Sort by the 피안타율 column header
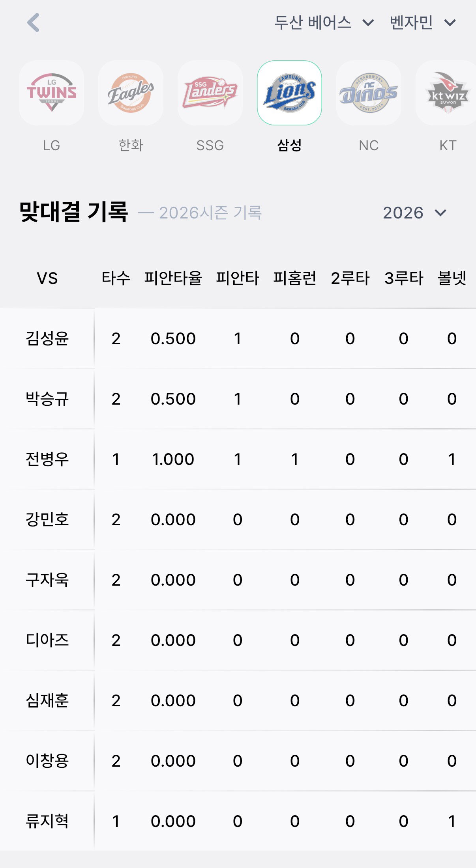Image resolution: width=476 pixels, height=868 pixels. tap(173, 278)
